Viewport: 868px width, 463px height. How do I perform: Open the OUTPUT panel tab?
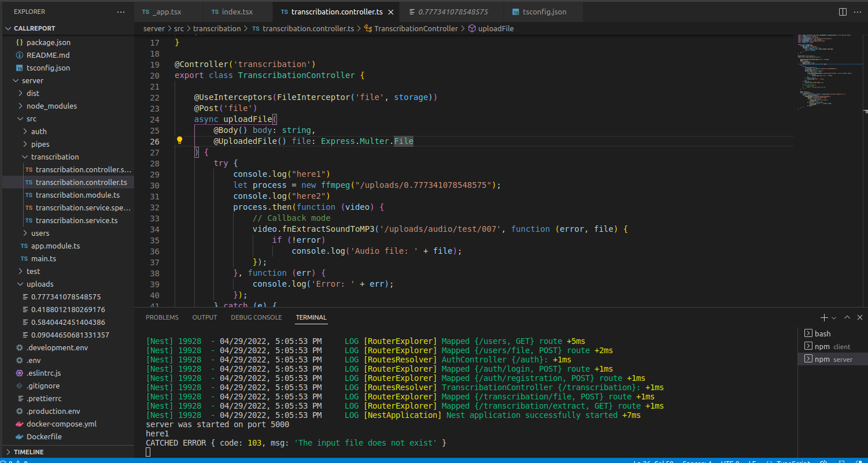click(x=205, y=317)
